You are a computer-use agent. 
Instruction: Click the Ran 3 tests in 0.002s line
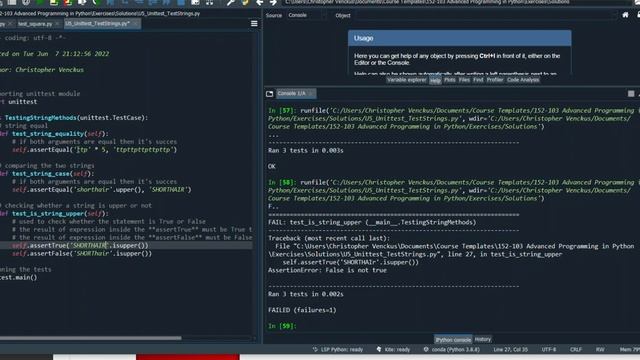tap(305, 294)
